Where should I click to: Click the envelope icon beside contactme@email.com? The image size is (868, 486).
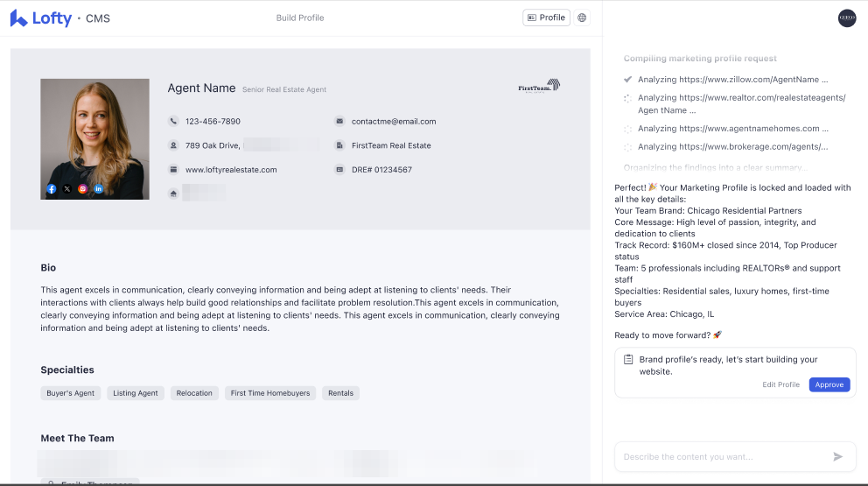pyautogui.click(x=339, y=122)
